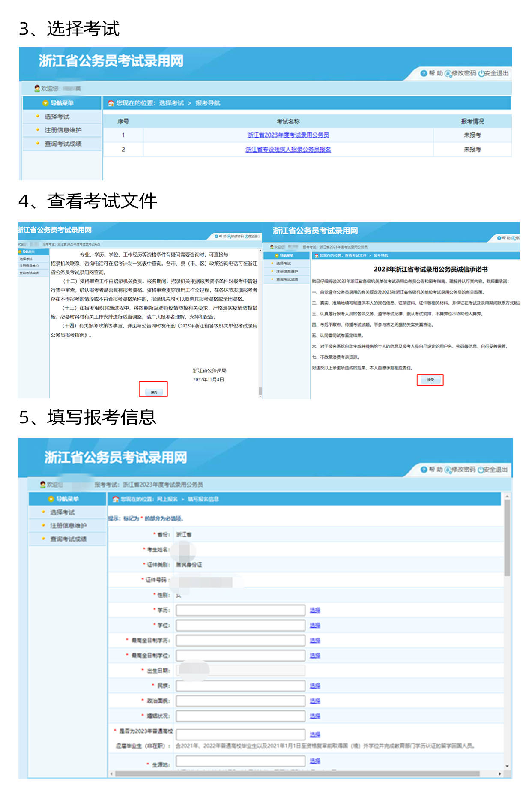Click home icon in step 4 right breadcrumb
The height and width of the screenshot is (797, 532).
tap(317, 255)
